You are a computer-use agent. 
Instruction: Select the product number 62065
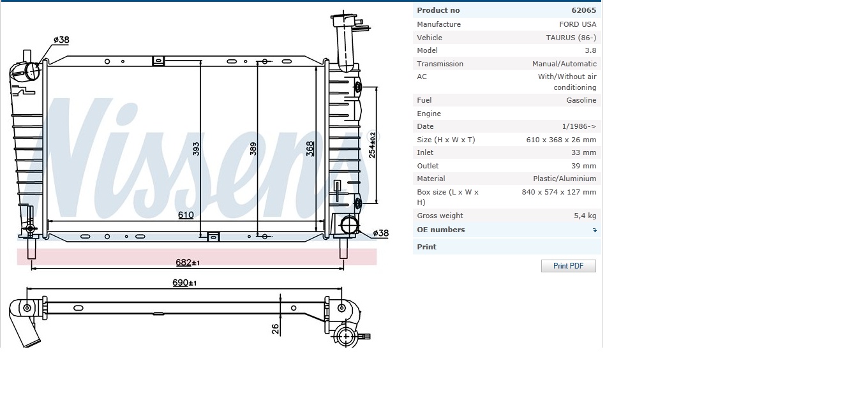point(584,10)
